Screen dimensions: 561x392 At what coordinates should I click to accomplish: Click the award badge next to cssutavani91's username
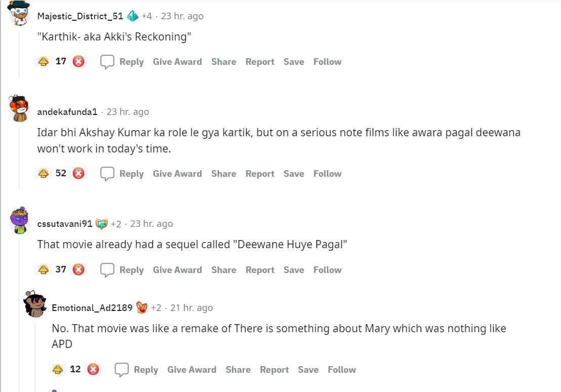point(102,223)
